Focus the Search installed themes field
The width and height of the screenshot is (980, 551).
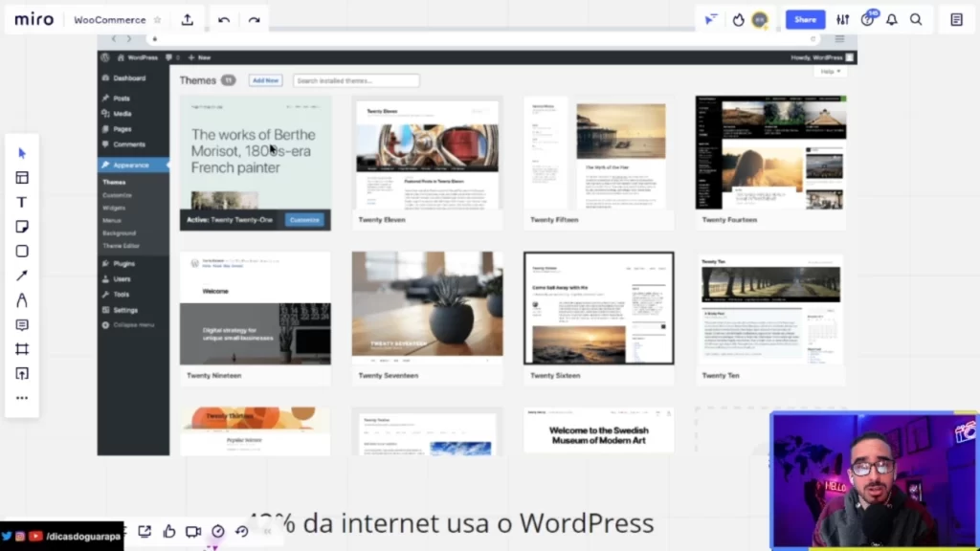tap(356, 80)
